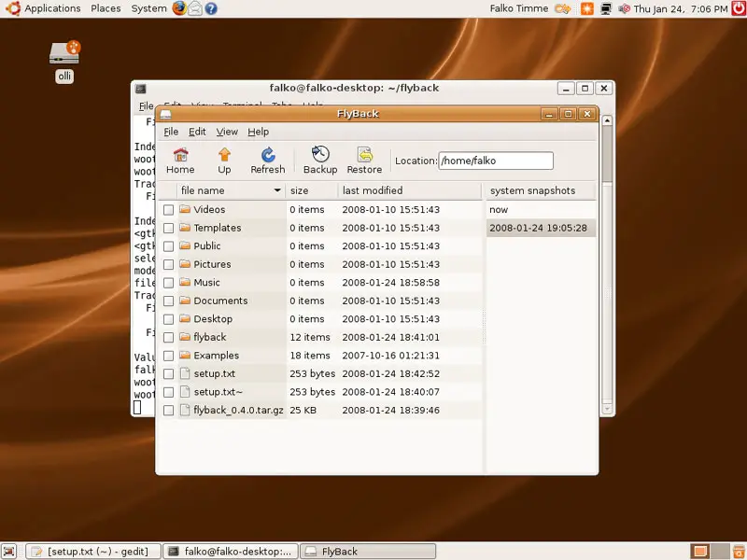Click the Restore toolbar icon
Viewport: 747px width, 560px height.
click(x=364, y=161)
